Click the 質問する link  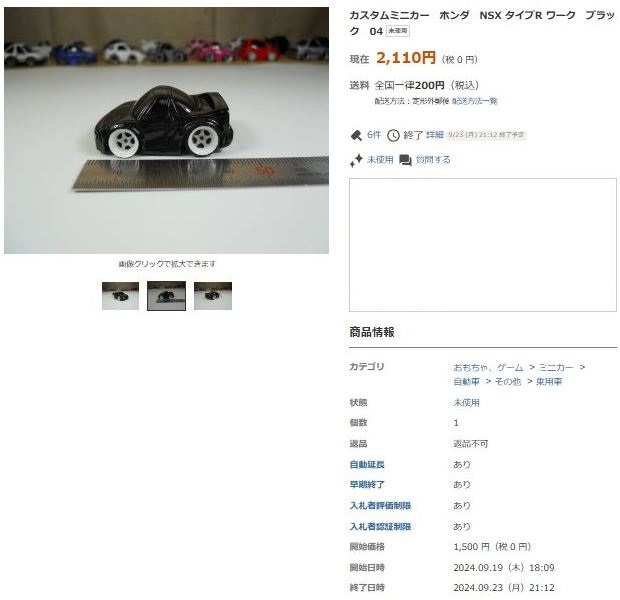[x=433, y=160]
